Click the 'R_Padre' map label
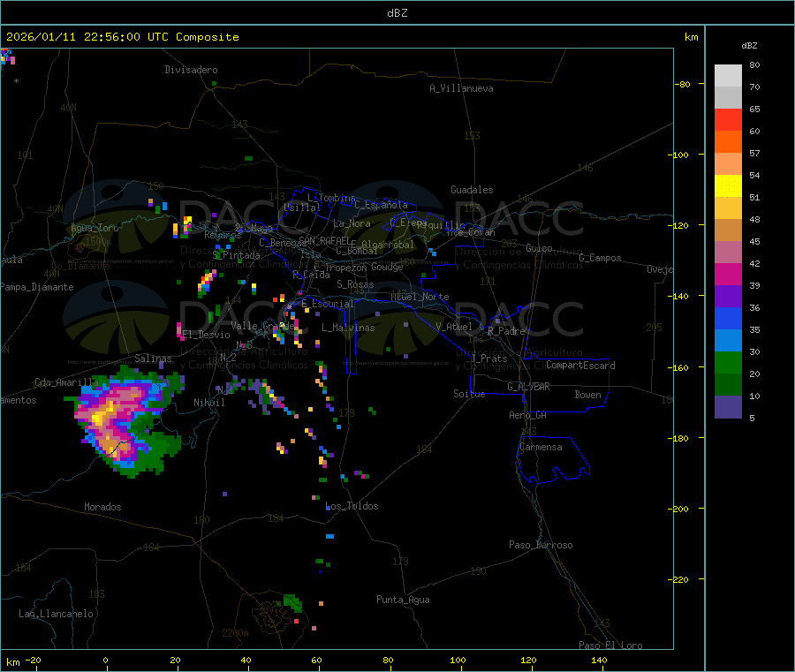795x672 pixels. pyautogui.click(x=506, y=331)
